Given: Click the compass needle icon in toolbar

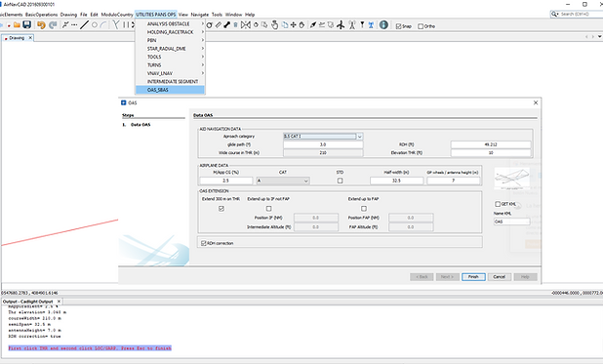Looking at the screenshot, I should pyautogui.click(x=313, y=25).
